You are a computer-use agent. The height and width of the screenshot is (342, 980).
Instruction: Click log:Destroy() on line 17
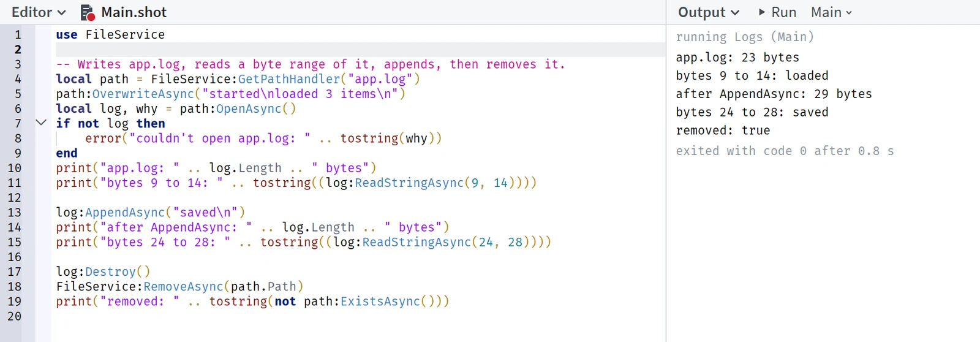coord(103,272)
